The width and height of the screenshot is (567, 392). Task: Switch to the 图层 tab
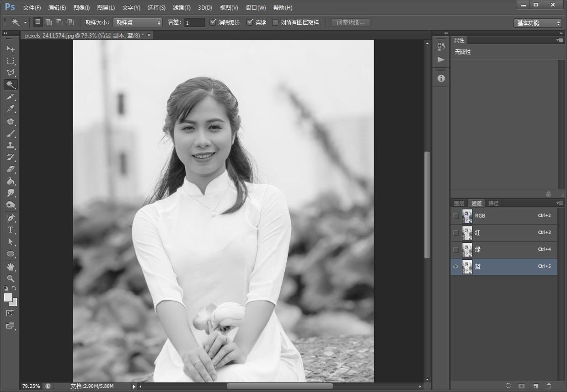pyautogui.click(x=459, y=203)
